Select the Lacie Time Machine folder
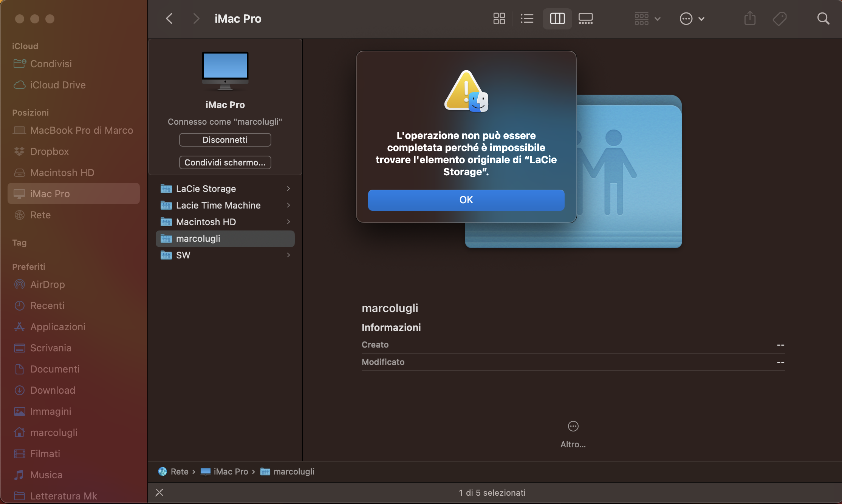The width and height of the screenshot is (842, 504). pos(218,205)
